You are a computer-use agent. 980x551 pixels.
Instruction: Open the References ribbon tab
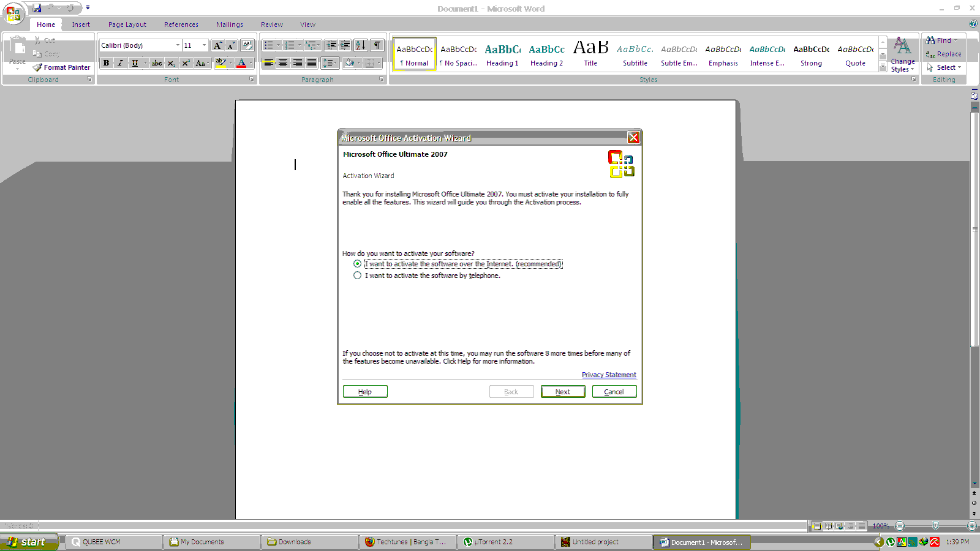point(181,24)
